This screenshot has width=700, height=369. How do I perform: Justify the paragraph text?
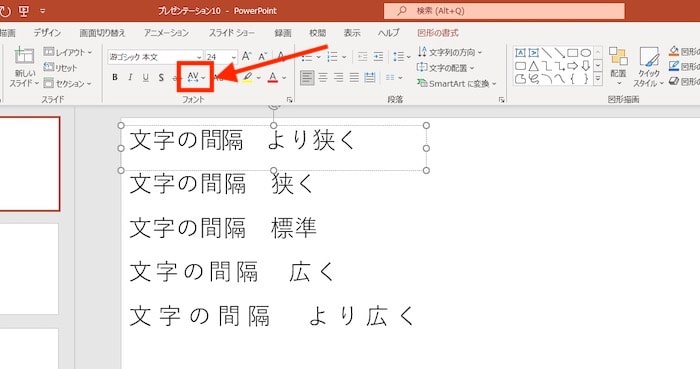coord(354,78)
